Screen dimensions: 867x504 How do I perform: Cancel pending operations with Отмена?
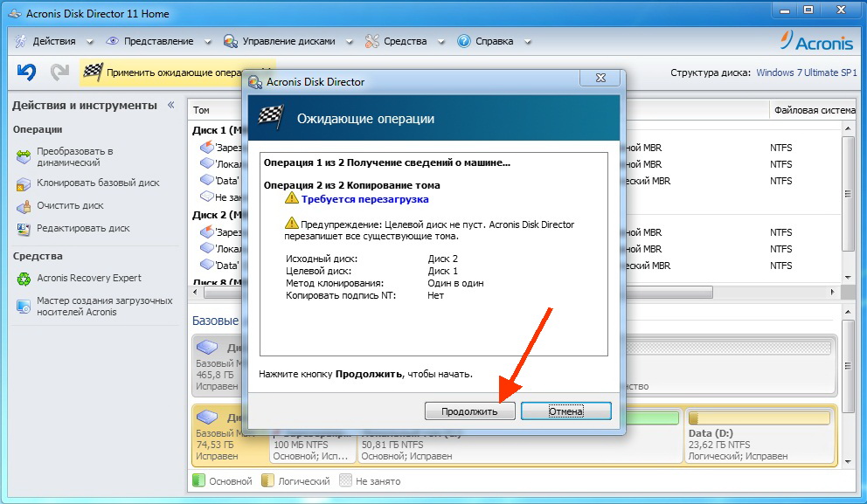click(565, 410)
